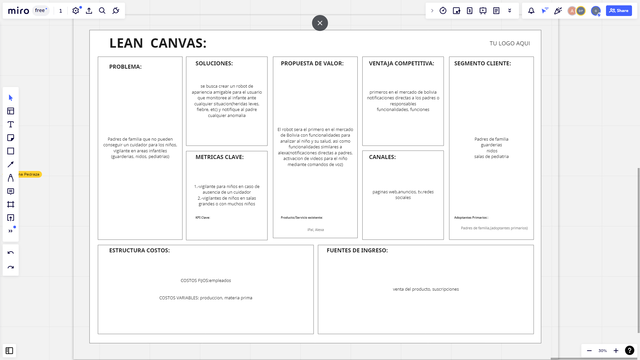The height and width of the screenshot is (360, 640).
Task: View collaborator avatar with yellow ring
Action: pos(581,11)
